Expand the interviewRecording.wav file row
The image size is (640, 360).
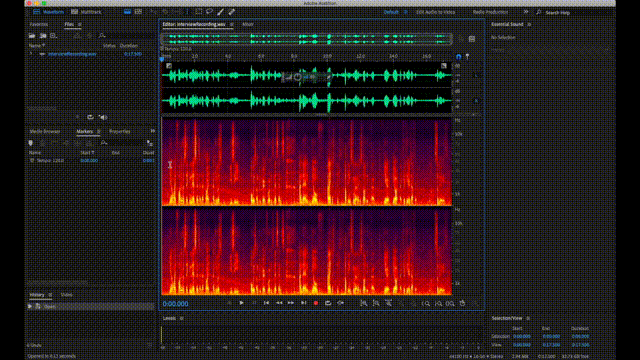point(31,54)
